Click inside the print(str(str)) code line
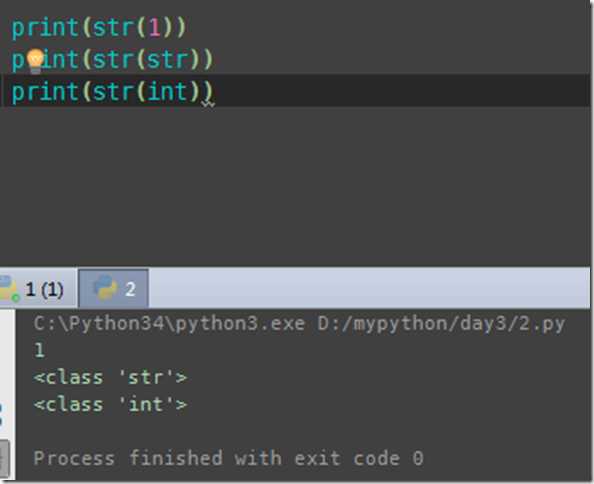594x484 pixels. point(112,59)
